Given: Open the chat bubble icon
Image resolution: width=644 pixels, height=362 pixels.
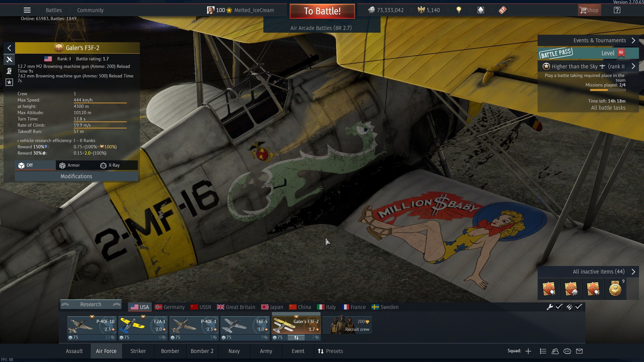Looking at the screenshot, I should point(567,351).
